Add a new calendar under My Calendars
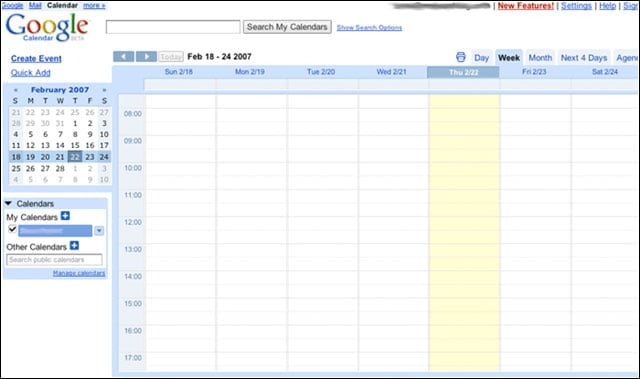The height and width of the screenshot is (379, 640). 65,216
